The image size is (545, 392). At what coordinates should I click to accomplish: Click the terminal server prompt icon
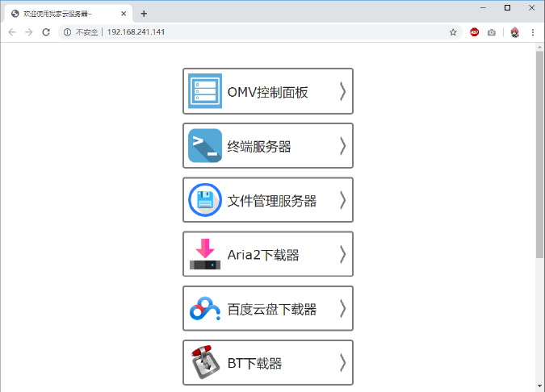(205, 146)
